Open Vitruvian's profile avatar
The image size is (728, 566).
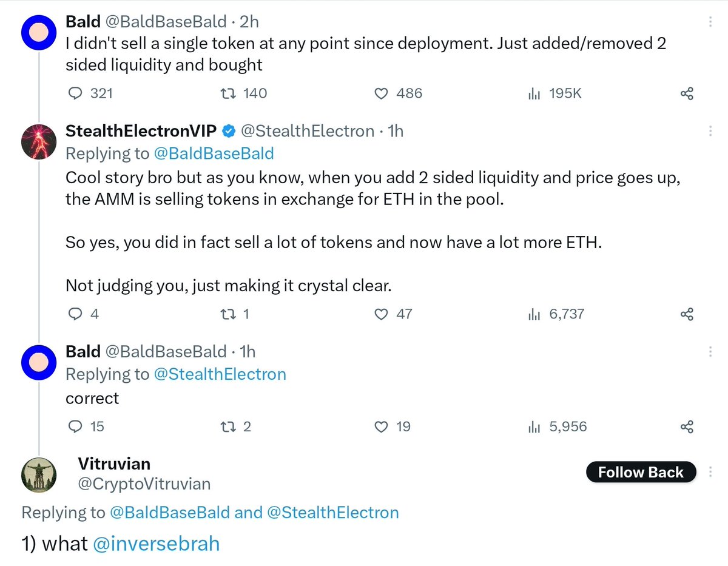click(39, 474)
